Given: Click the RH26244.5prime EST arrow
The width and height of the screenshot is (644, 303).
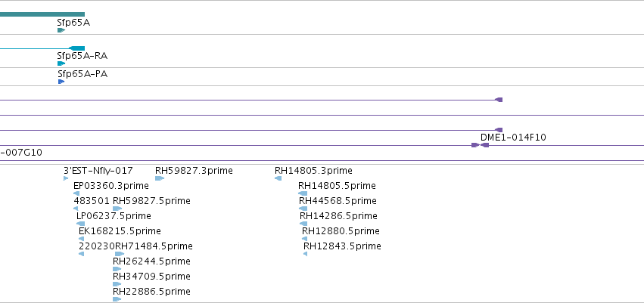Looking at the screenshot, I should pyautogui.click(x=117, y=269).
